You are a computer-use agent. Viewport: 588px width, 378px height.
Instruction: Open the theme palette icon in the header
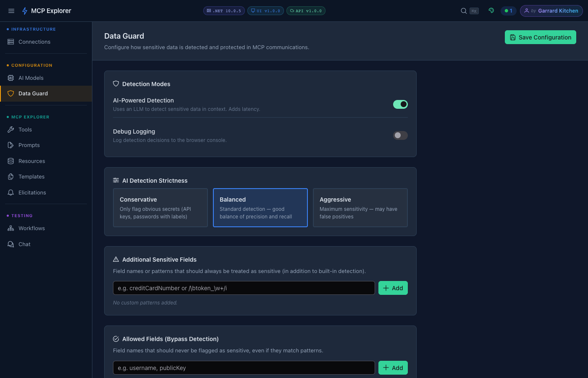click(491, 10)
